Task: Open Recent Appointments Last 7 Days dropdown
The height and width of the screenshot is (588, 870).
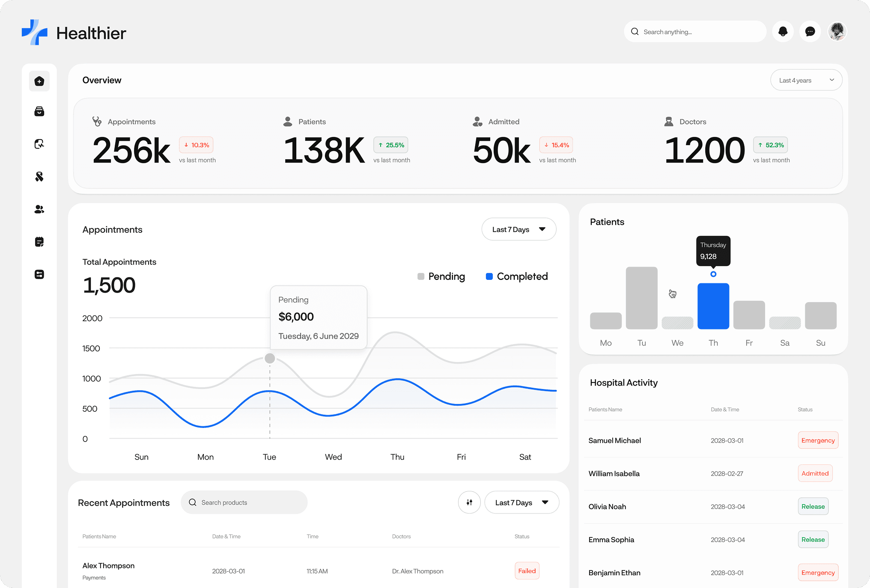Action: (521, 502)
